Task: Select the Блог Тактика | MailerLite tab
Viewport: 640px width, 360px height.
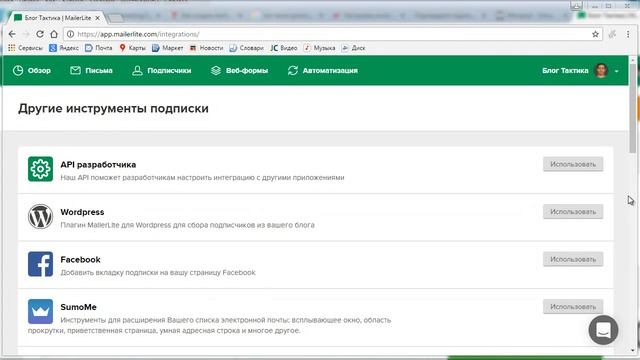Action: click(57, 18)
